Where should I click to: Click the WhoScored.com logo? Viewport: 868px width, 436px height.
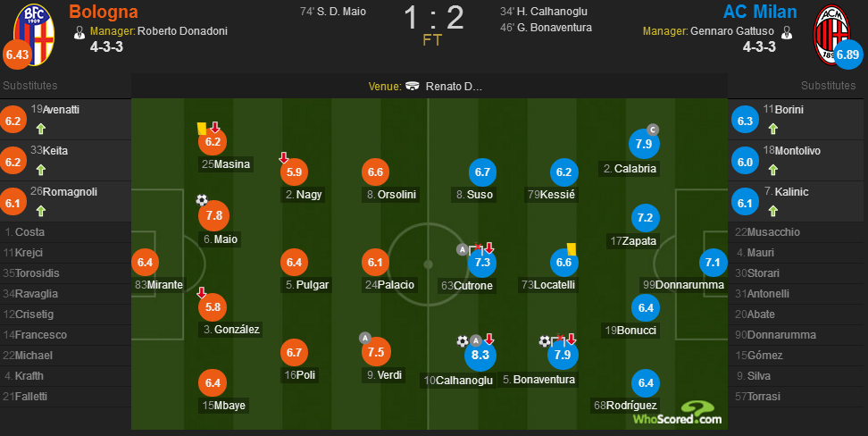click(678, 414)
